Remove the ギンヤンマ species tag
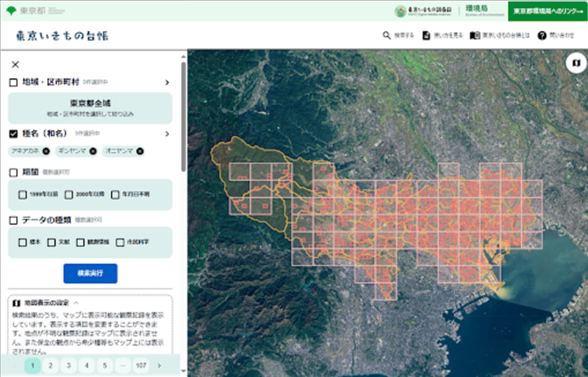This screenshot has width=588, height=377. coord(93,151)
